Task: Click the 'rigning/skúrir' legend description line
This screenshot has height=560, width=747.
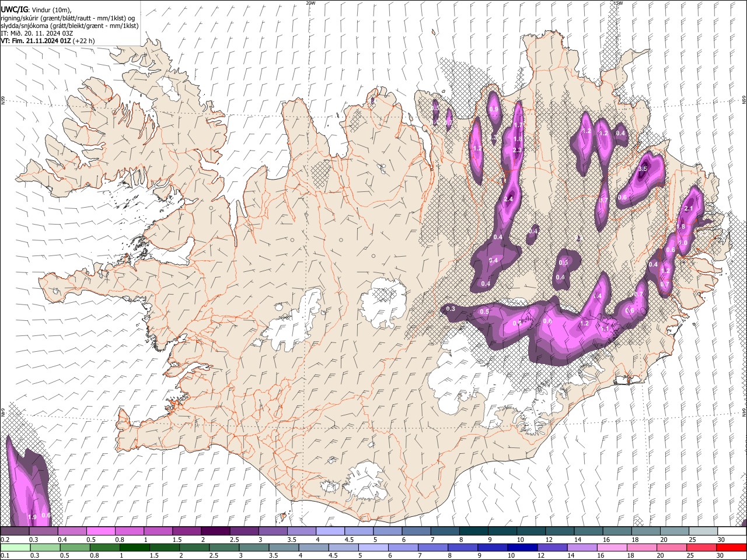Action: 68,17
